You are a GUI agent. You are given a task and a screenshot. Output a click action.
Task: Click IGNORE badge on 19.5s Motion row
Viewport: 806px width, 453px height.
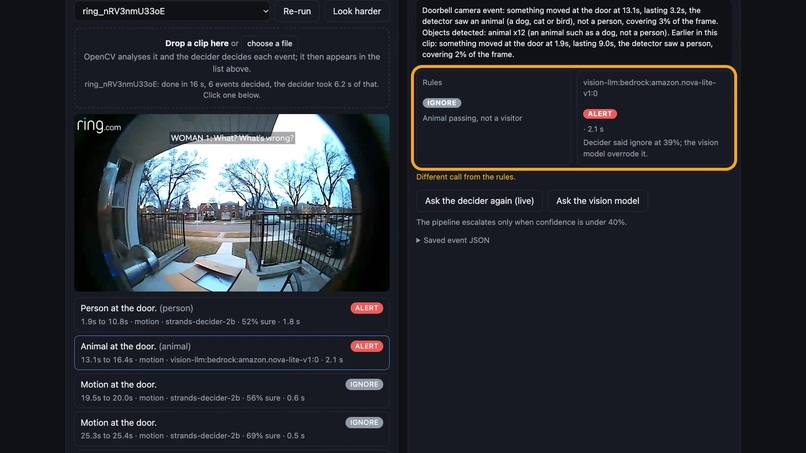click(364, 384)
